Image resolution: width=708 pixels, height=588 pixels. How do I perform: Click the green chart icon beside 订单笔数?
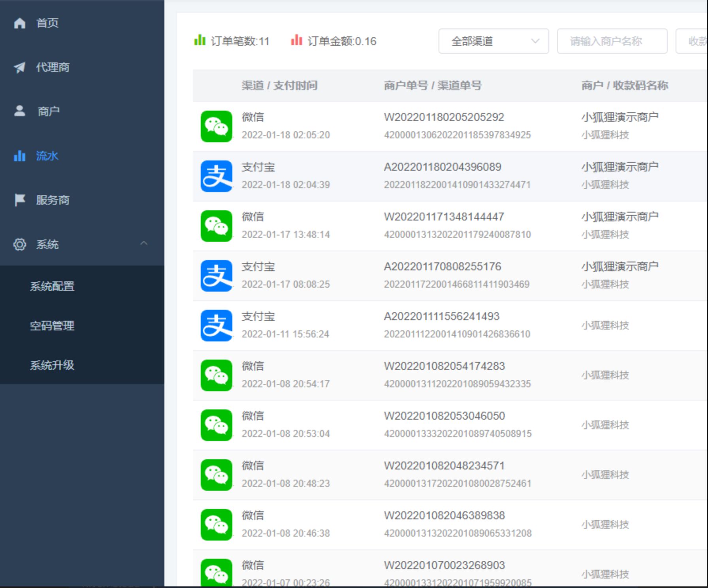click(x=200, y=40)
